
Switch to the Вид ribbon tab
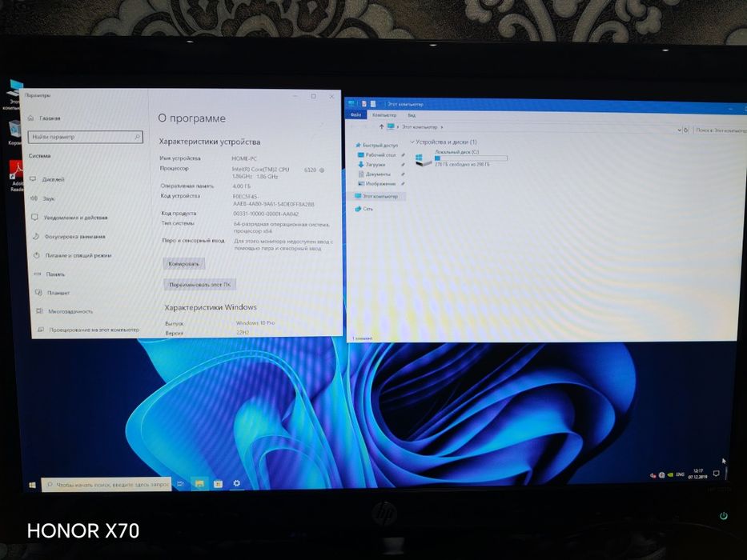[x=412, y=115]
